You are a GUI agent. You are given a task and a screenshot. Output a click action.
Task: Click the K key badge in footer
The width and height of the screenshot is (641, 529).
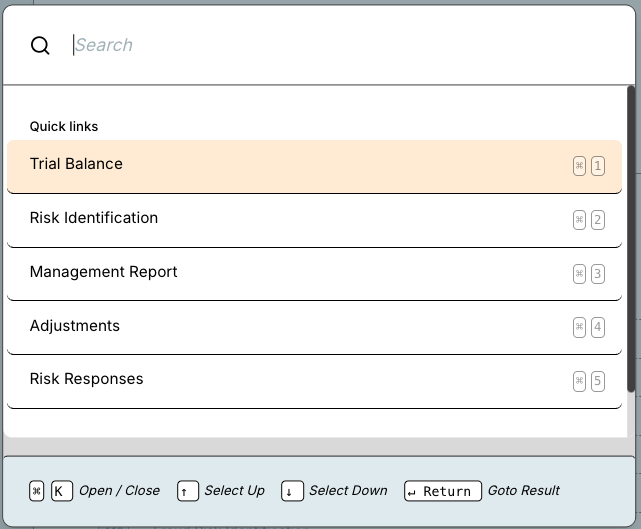click(62, 491)
